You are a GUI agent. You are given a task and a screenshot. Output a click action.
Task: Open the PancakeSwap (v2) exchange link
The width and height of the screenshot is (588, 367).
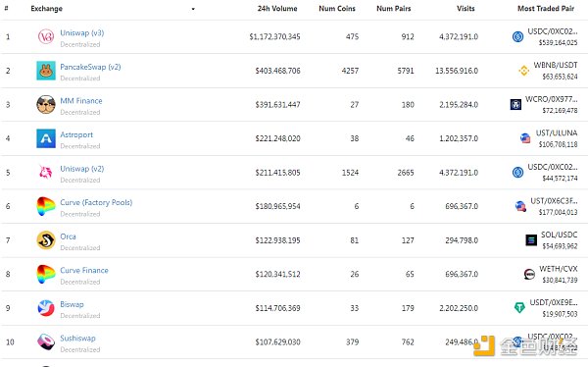click(x=90, y=67)
